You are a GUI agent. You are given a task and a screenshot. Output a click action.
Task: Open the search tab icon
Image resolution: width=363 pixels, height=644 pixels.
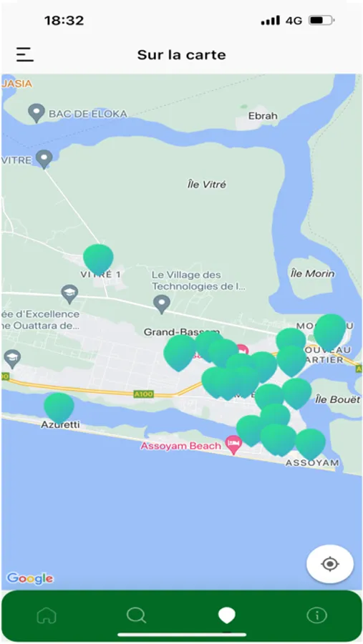[x=136, y=615]
